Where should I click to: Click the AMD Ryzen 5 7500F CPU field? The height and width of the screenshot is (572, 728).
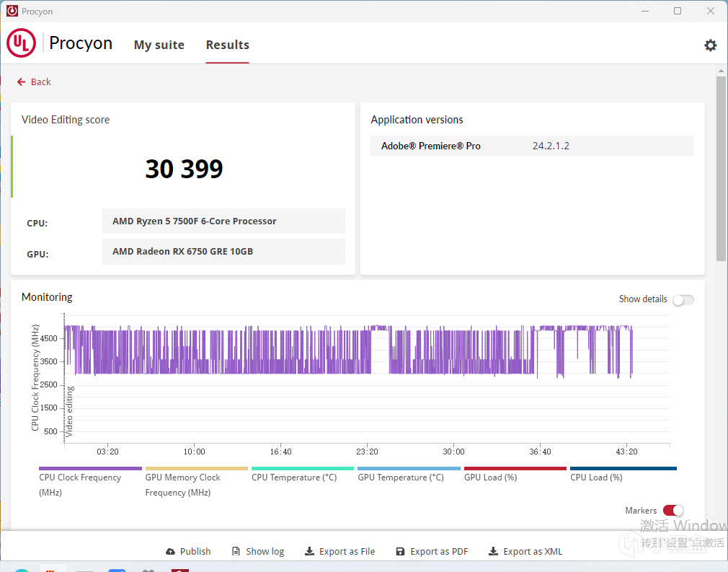[x=223, y=221]
